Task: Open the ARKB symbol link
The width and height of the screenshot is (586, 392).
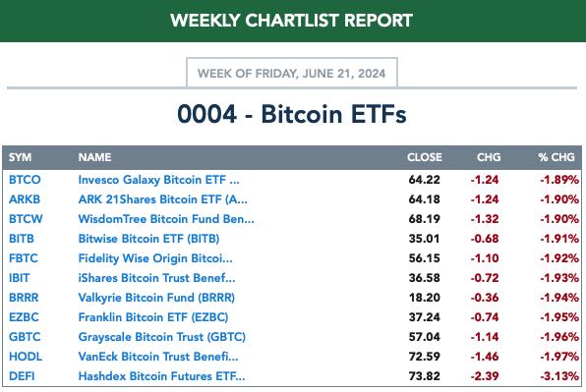Action: coord(25,199)
